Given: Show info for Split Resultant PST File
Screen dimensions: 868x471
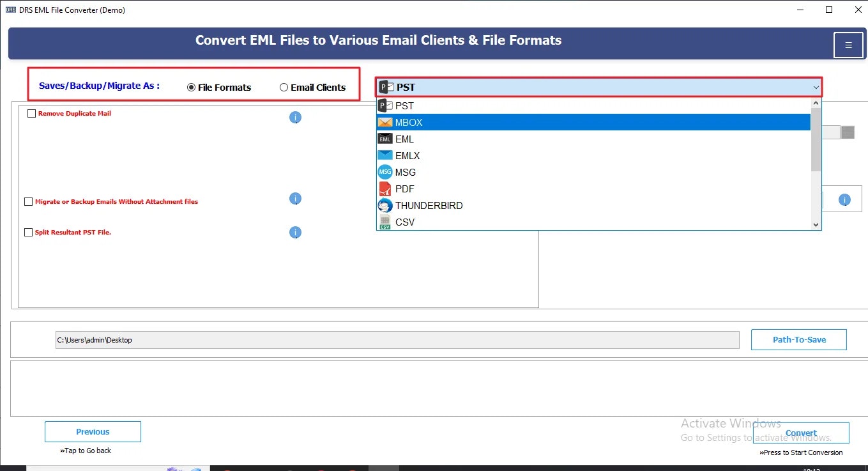Looking at the screenshot, I should [x=295, y=232].
